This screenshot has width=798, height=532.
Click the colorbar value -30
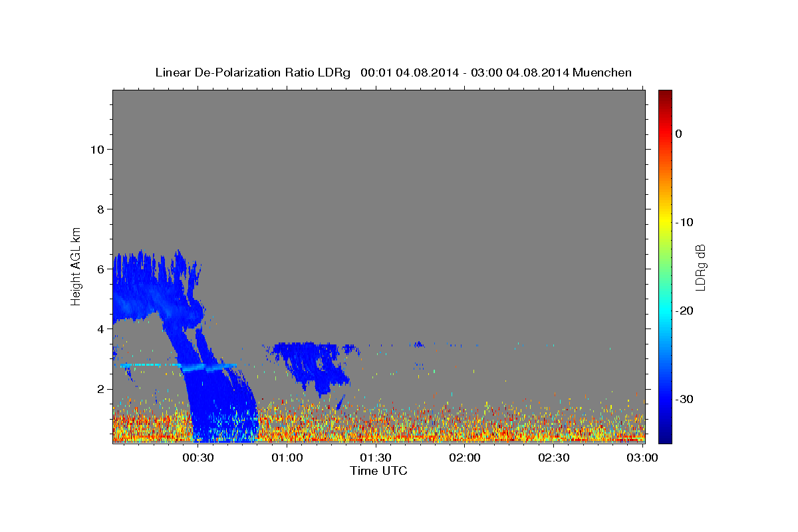click(x=684, y=399)
